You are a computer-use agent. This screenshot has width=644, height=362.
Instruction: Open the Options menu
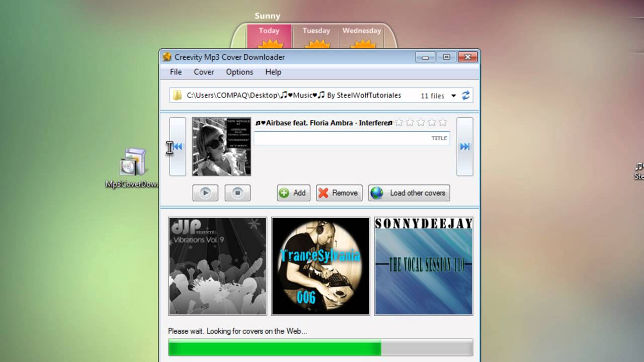[x=239, y=72]
